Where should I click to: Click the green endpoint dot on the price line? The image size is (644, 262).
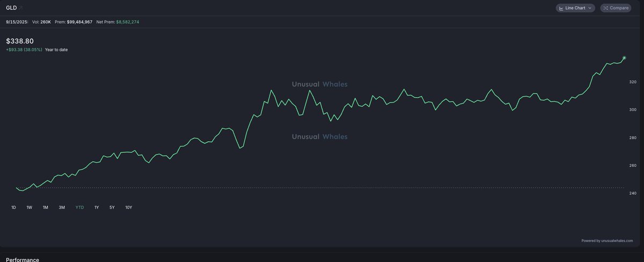coord(624,58)
